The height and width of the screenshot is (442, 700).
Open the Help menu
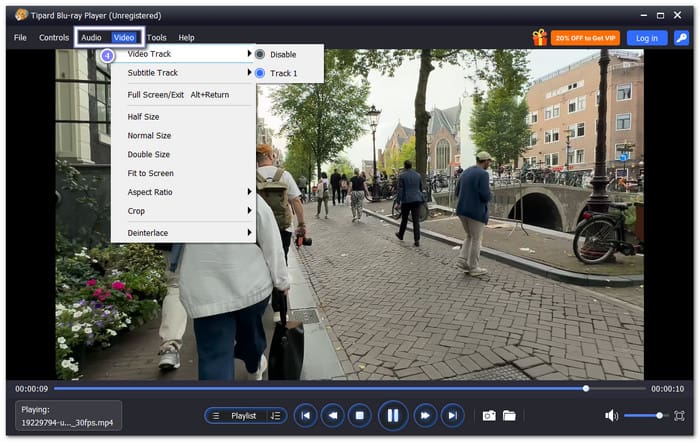point(186,38)
